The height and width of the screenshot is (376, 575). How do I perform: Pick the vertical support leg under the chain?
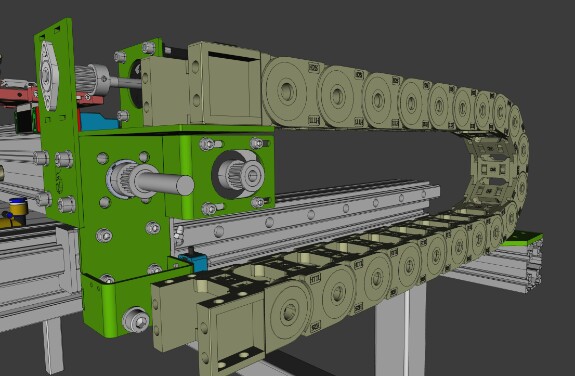pyautogui.click(x=400, y=330)
